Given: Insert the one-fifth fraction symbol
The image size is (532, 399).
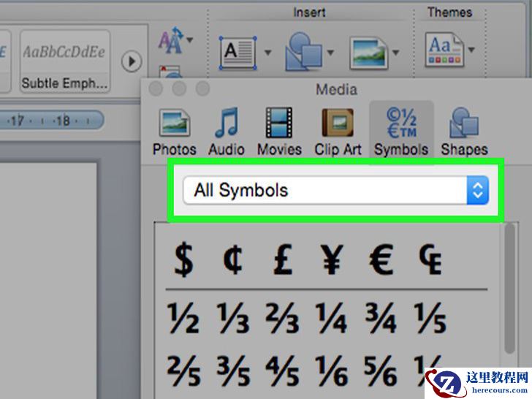Looking at the screenshot, I should [430, 318].
